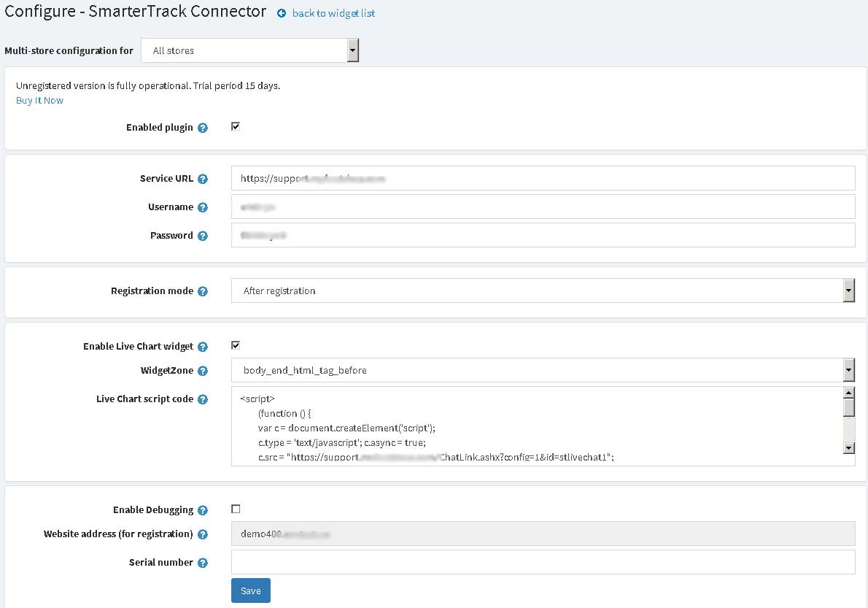This screenshot has height=608, width=868.
Task: Click the script code scrollbar down arrow
Action: pos(848,448)
